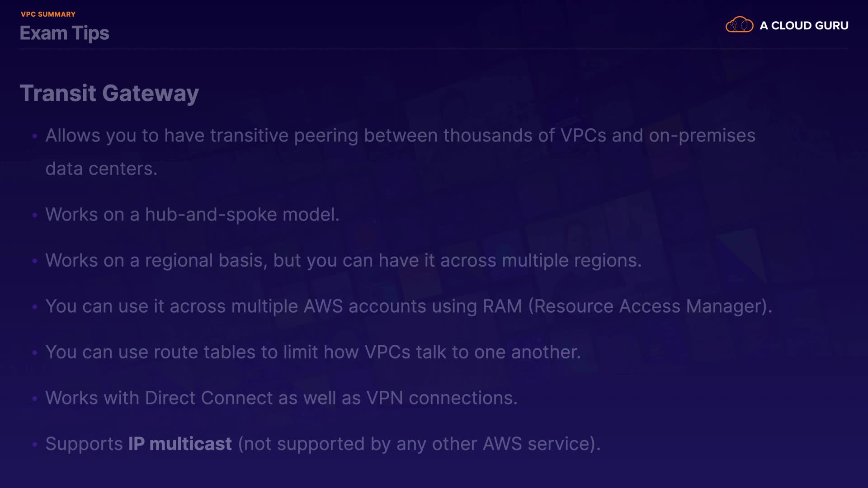Select the orange "VPC SUMMARY" label
The image size is (868, 488).
[48, 14]
